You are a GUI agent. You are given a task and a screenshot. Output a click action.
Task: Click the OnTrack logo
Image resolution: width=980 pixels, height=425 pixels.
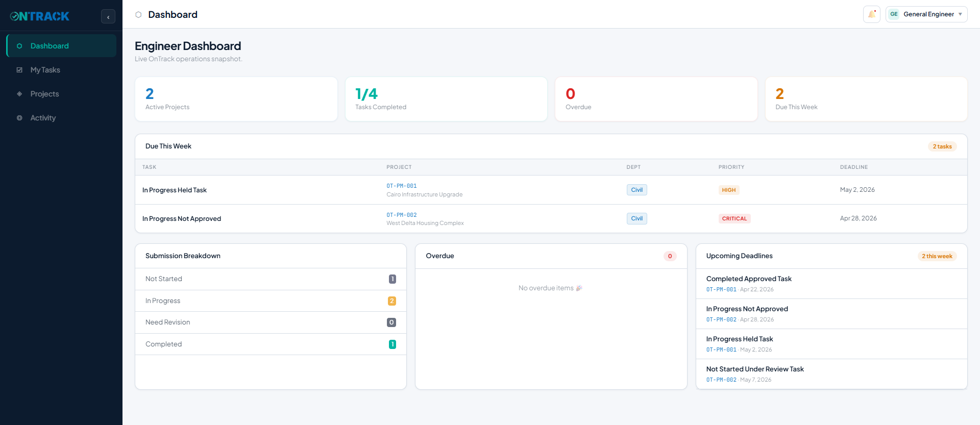40,16
